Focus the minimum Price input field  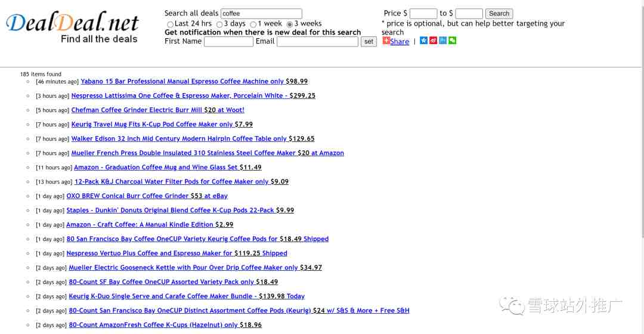(x=423, y=14)
